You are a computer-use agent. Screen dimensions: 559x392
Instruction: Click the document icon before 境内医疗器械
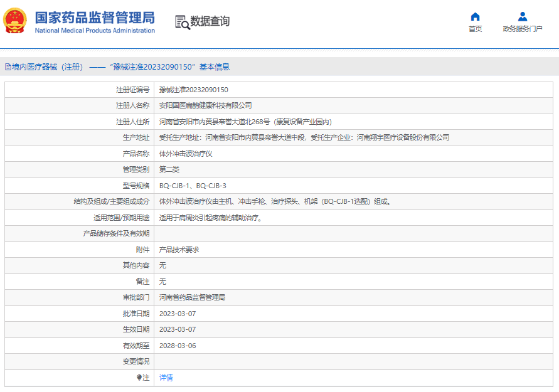pyautogui.click(x=8, y=67)
